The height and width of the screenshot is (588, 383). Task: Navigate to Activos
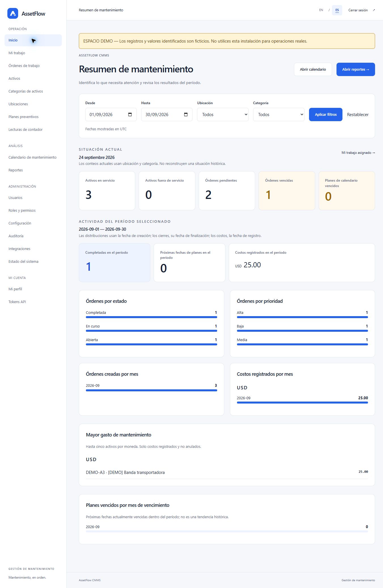[x=33, y=79]
